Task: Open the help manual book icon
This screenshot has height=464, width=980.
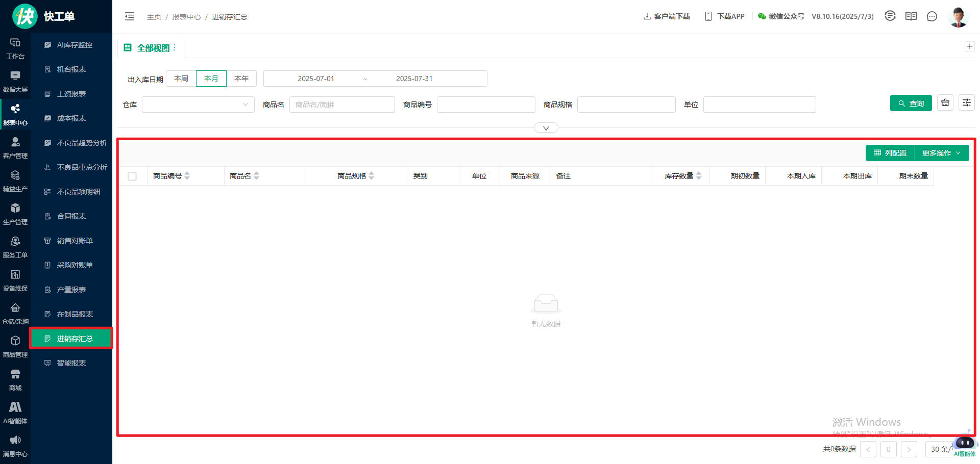Action: 911,16
